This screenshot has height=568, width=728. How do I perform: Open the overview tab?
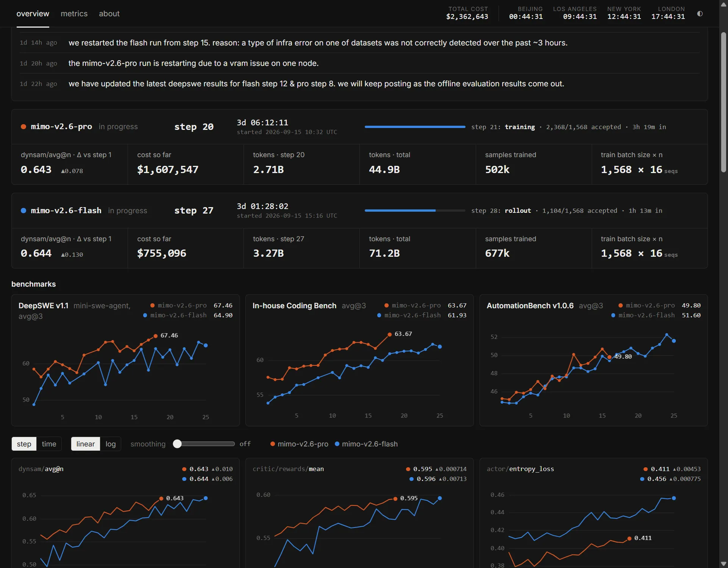point(33,14)
